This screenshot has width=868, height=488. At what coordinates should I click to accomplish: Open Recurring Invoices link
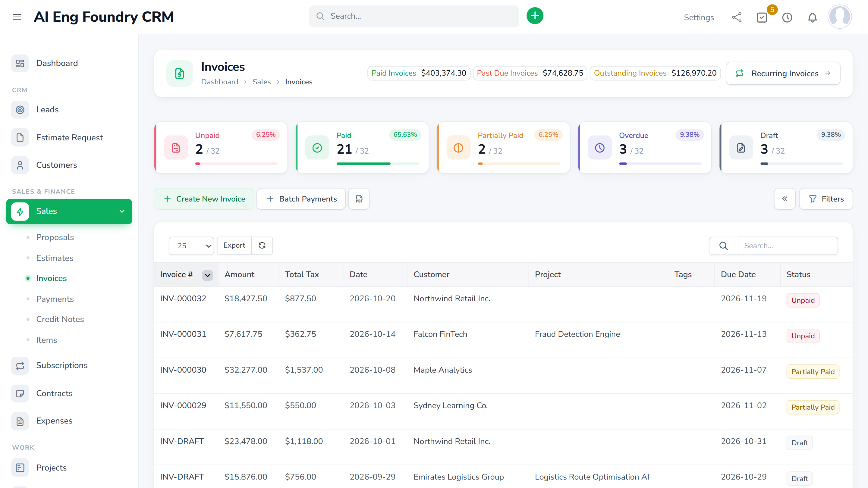(783, 74)
